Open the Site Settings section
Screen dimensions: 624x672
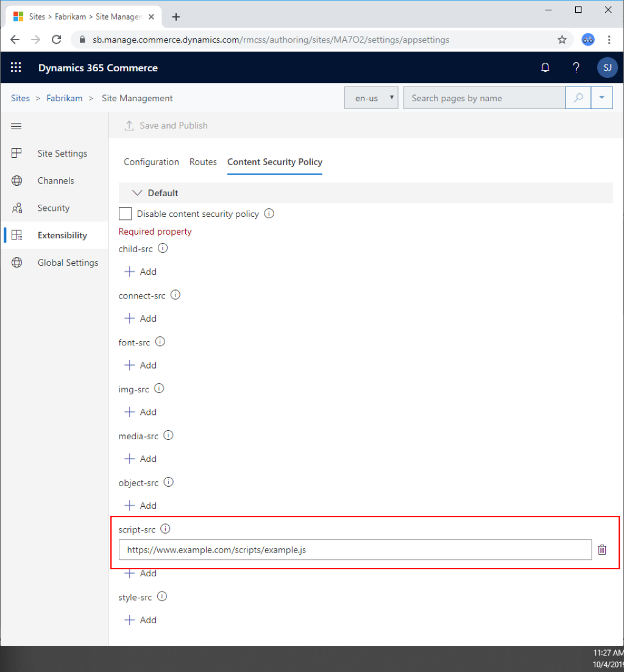[63, 153]
